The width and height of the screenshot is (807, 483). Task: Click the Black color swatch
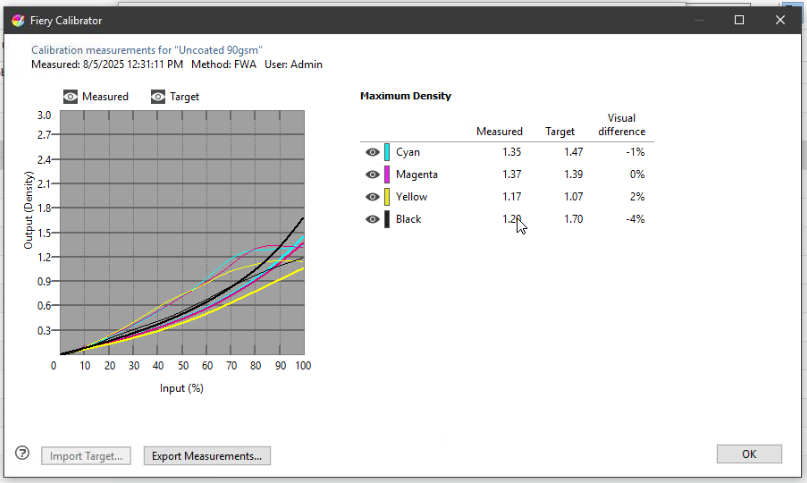click(387, 219)
